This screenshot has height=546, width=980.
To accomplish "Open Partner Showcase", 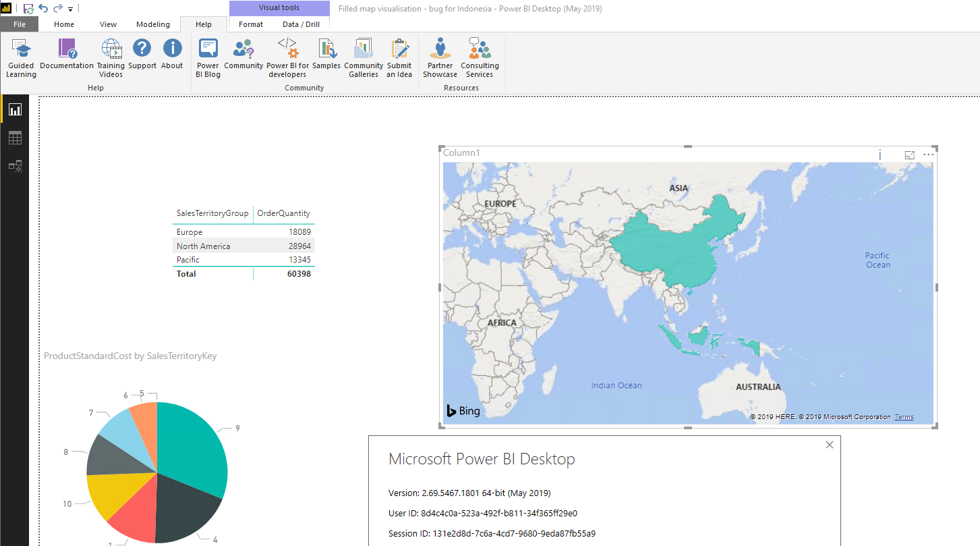I will tap(440, 58).
